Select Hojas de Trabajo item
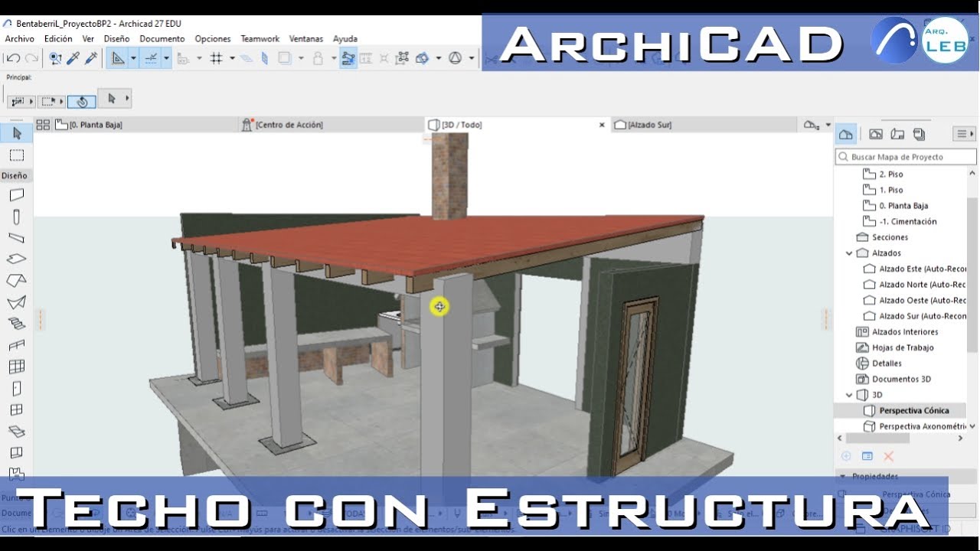Image resolution: width=980 pixels, height=551 pixels. (903, 347)
